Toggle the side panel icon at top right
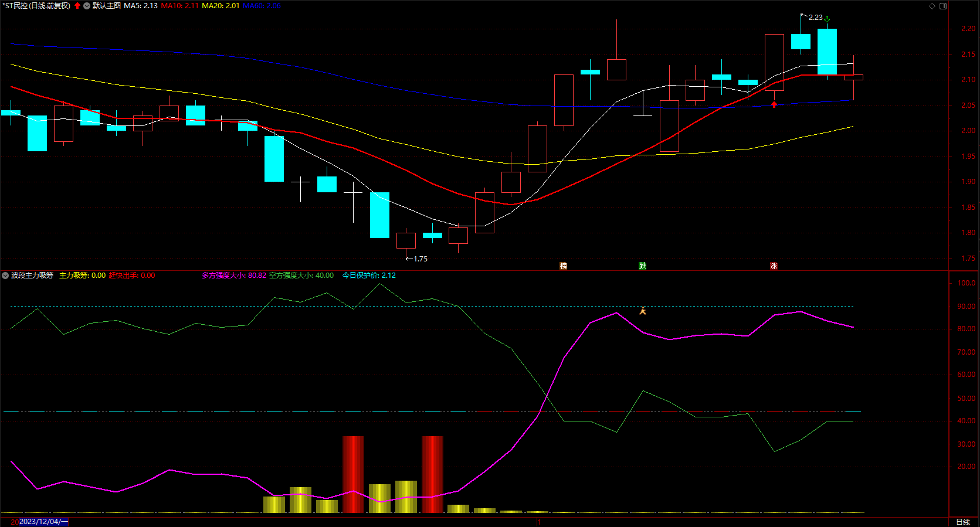This screenshot has height=527, width=980. tap(943, 6)
